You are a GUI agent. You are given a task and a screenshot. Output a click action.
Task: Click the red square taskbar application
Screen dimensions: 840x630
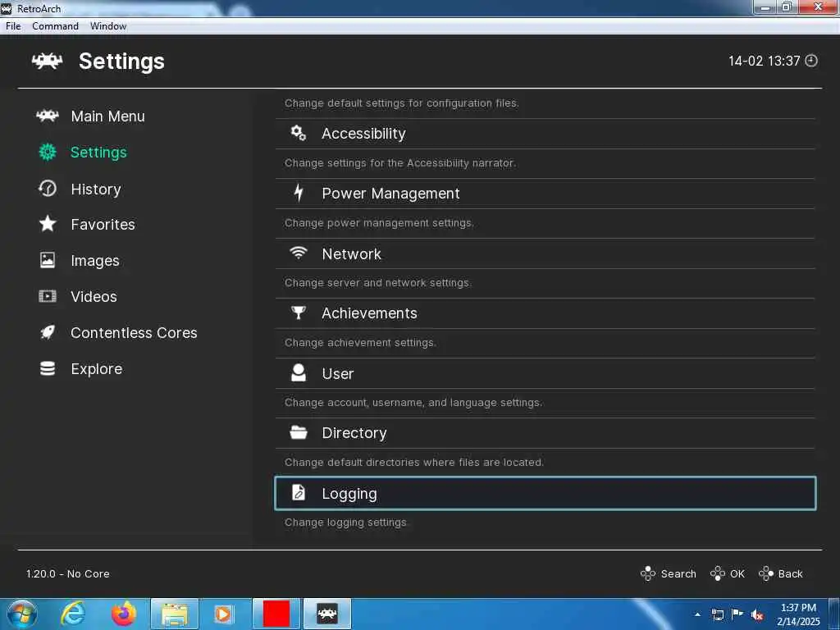pyautogui.click(x=276, y=614)
